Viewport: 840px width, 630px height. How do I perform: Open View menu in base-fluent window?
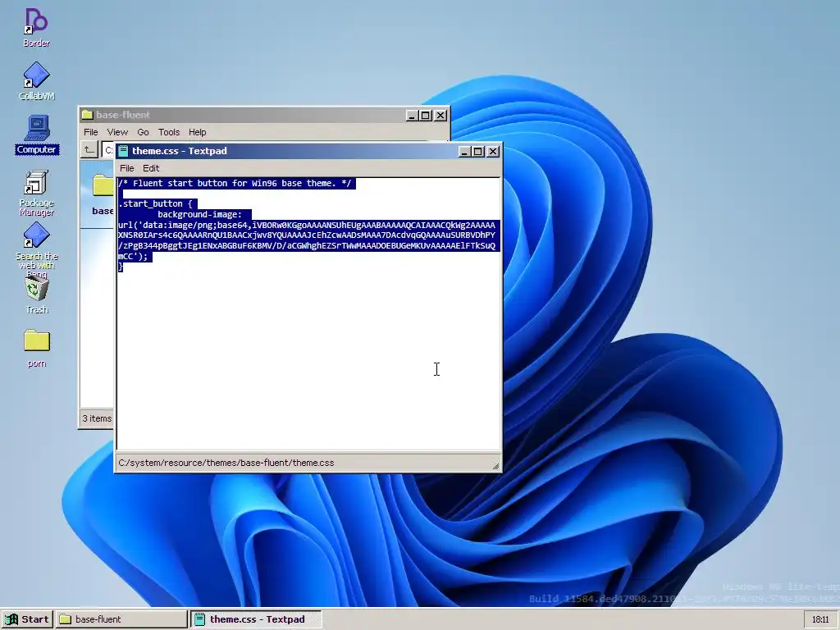pyautogui.click(x=117, y=132)
